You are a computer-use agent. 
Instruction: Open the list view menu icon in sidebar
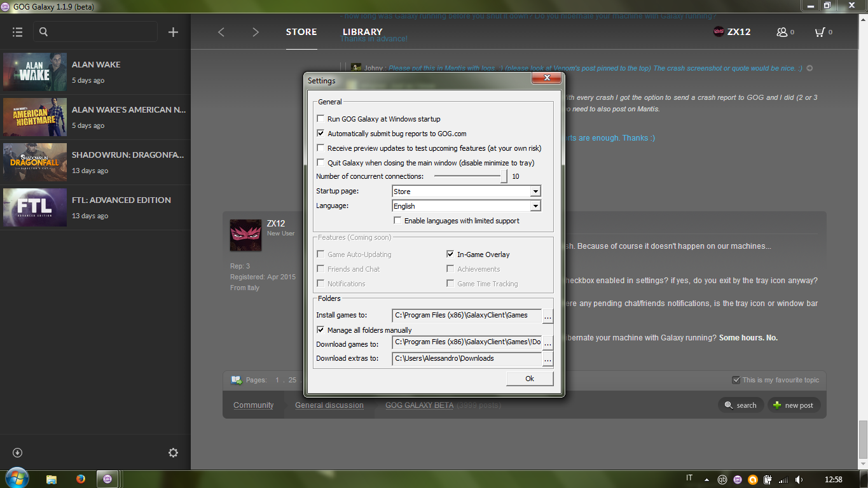point(17,32)
